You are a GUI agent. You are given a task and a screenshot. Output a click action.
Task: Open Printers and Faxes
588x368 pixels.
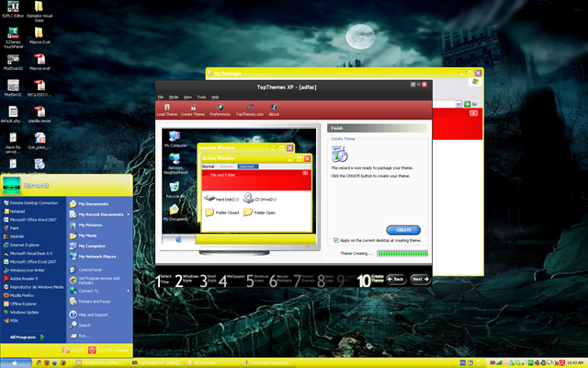pos(90,301)
